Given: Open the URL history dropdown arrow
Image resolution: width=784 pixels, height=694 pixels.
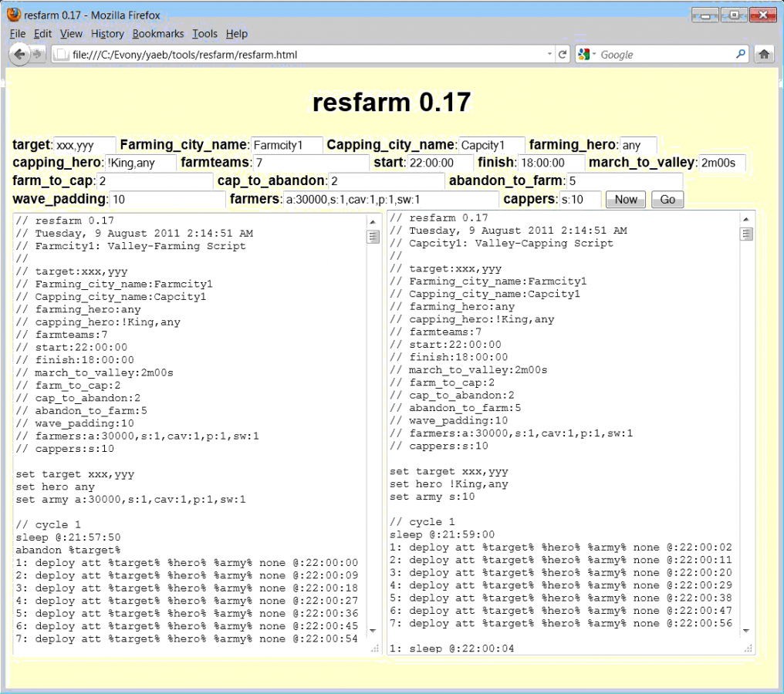Looking at the screenshot, I should (549, 55).
